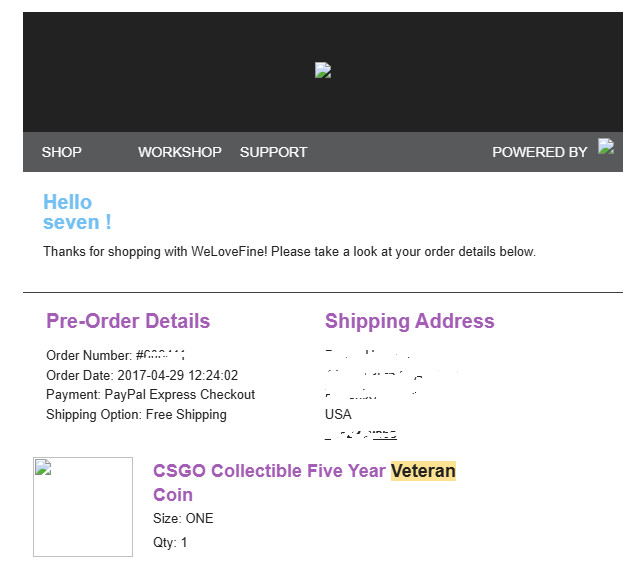
Task: Click the Order Number line
Action: [x=115, y=355]
